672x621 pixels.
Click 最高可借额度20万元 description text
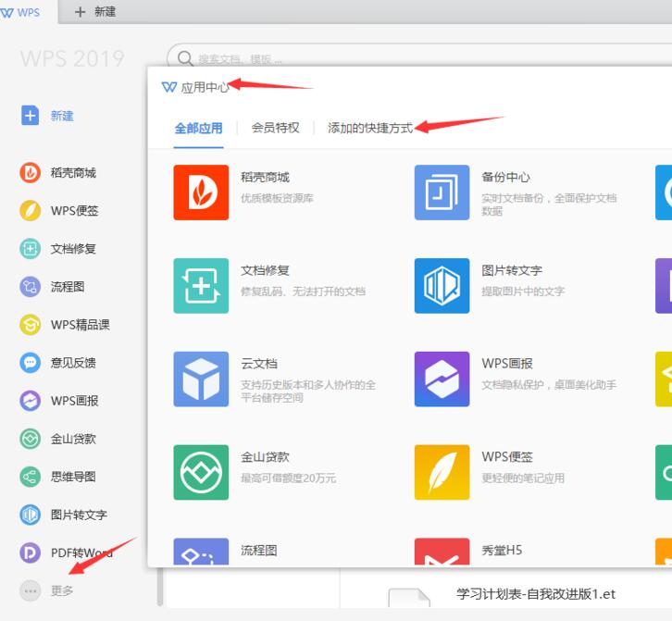288,478
